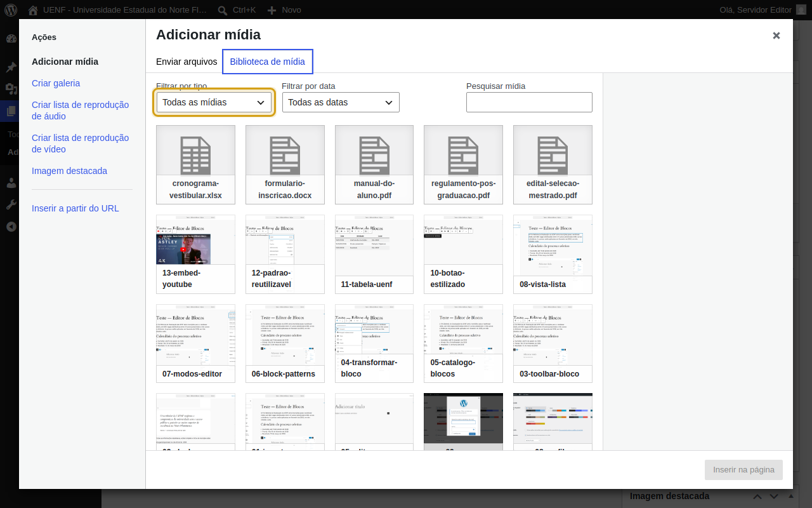Viewport: 812px width, 508px height.
Task: Click the Novo plus icon
Action: pyautogui.click(x=272, y=10)
